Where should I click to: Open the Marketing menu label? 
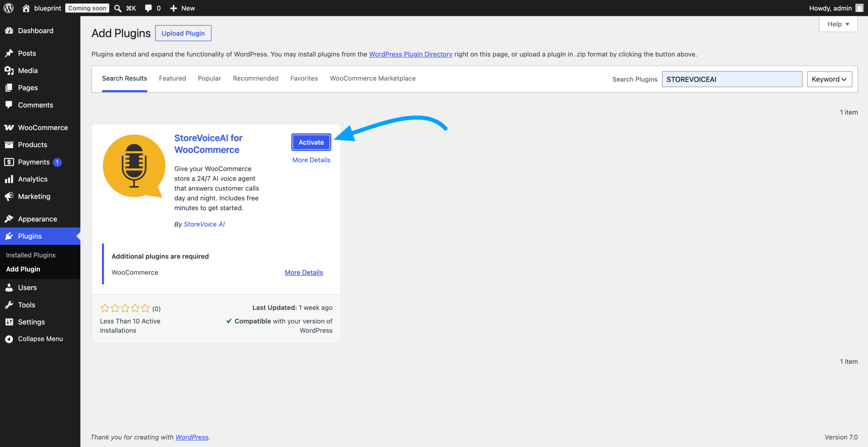[x=34, y=196]
